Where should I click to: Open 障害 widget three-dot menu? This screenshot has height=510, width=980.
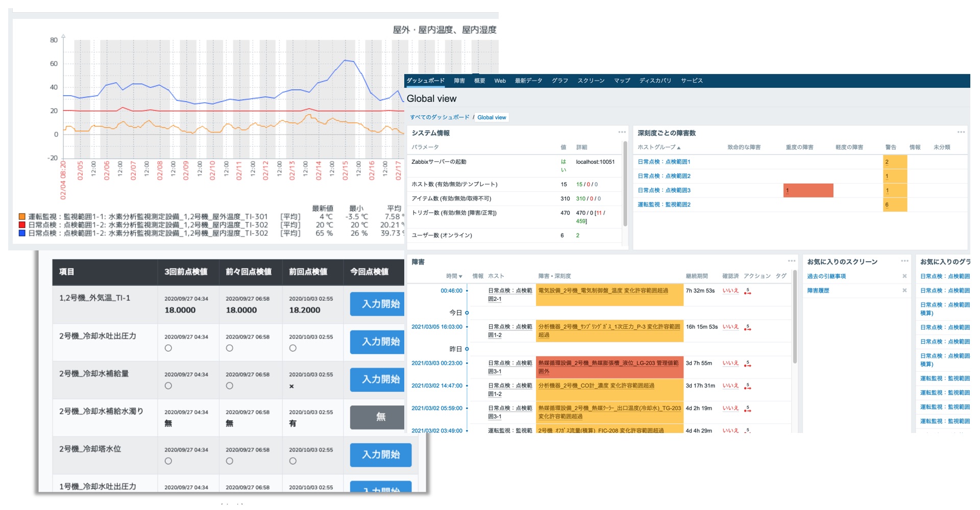[x=792, y=261]
